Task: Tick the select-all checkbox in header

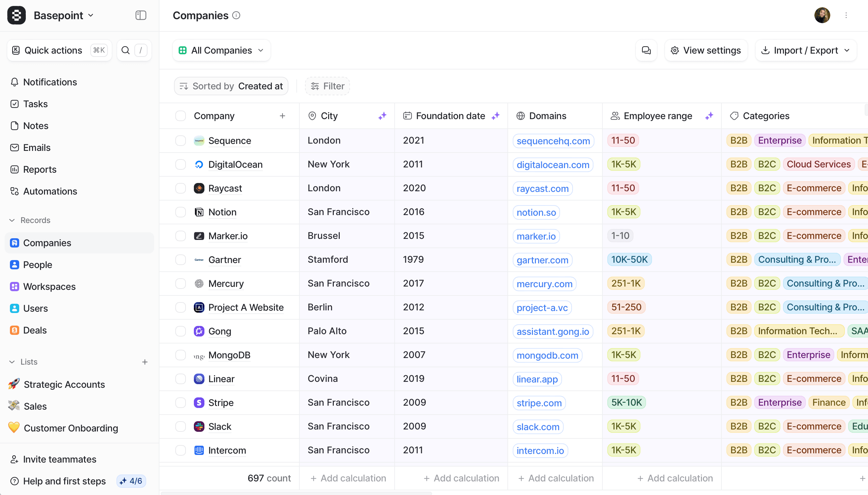Action: click(x=181, y=116)
